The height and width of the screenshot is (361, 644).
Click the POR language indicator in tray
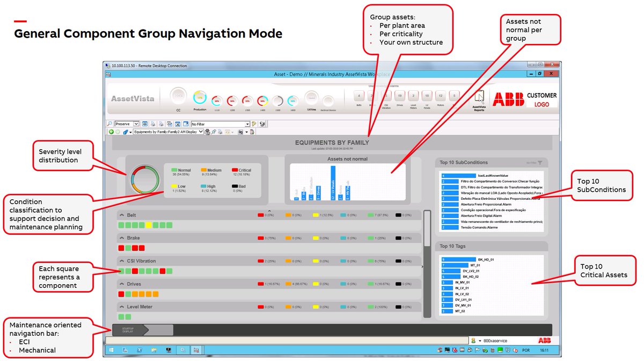(x=525, y=350)
